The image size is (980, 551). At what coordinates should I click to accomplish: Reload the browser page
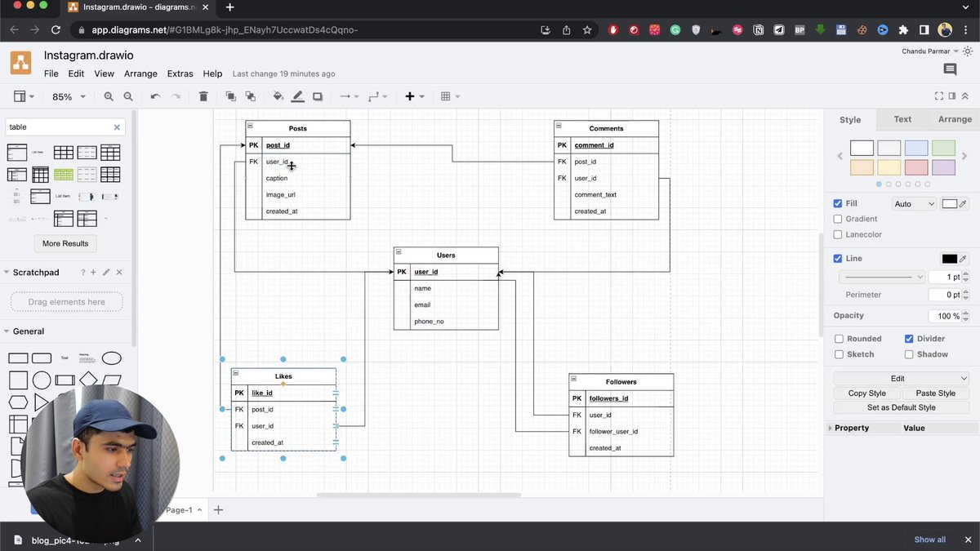coord(56,30)
